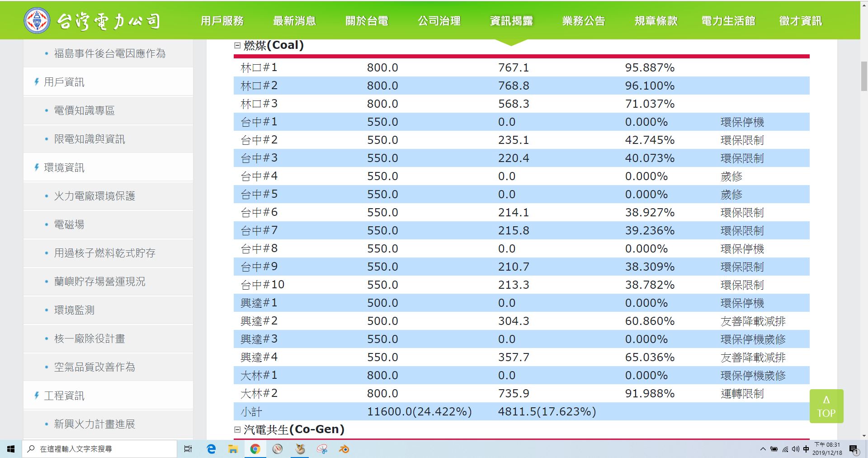Screen dimensions: 868x458
Task: Click 環保停機歲修 note in 興達#3 row
Action: (x=753, y=339)
